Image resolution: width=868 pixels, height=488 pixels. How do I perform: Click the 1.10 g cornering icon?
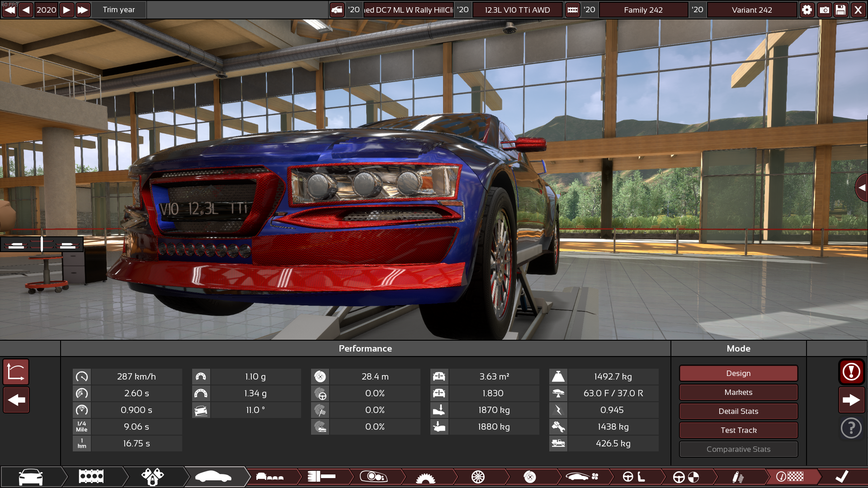[x=201, y=376]
